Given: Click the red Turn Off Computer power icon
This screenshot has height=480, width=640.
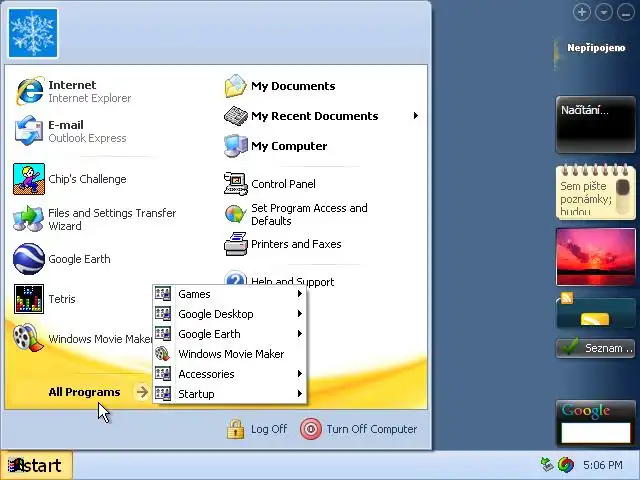Looking at the screenshot, I should tap(311, 429).
